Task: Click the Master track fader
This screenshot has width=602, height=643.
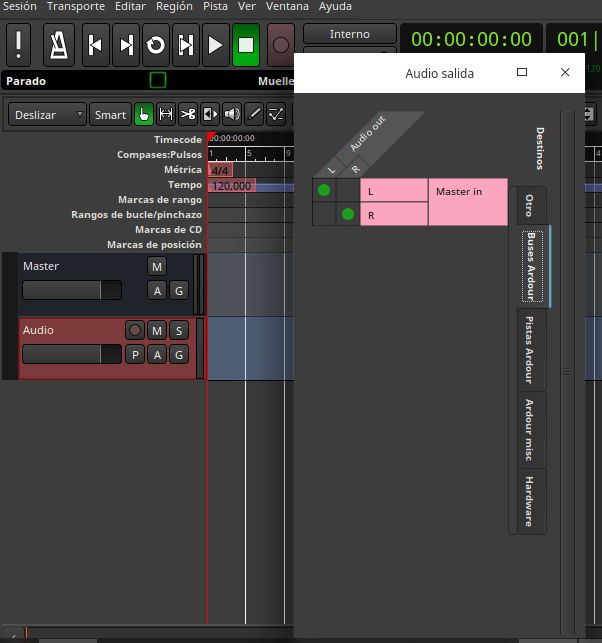Action: coord(71,290)
